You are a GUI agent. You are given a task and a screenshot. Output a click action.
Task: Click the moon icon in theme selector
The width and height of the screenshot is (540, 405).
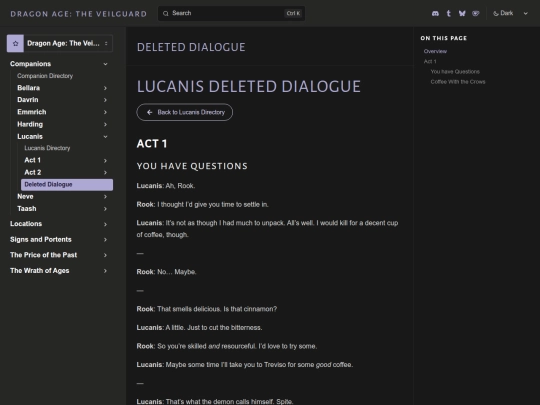(496, 13)
